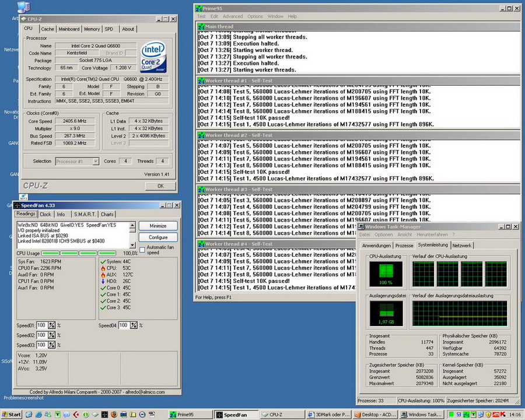Click the Intel Core 2 Quad logo

pyautogui.click(x=154, y=57)
